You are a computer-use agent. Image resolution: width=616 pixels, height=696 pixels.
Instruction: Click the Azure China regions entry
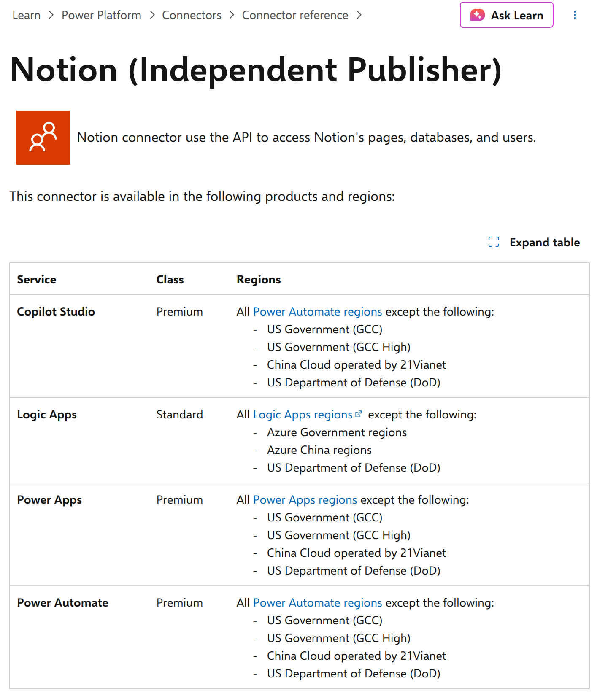(319, 450)
